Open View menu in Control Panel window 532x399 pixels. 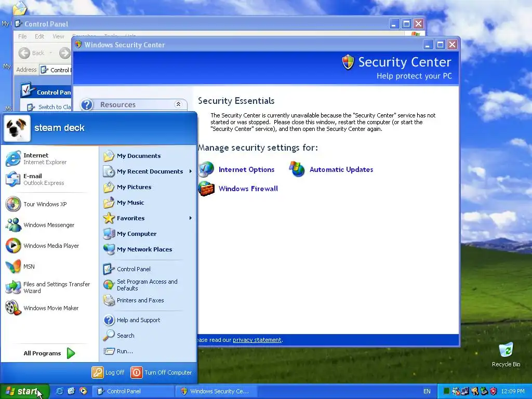58,36
